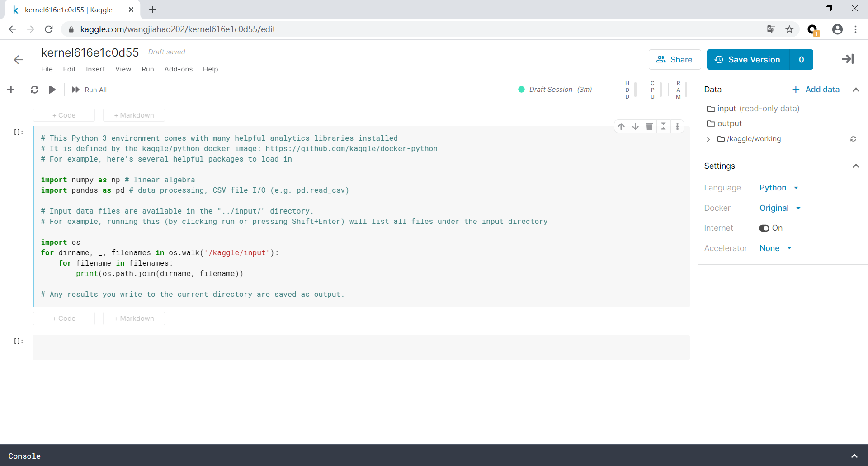The width and height of the screenshot is (868, 466).
Task: Run current cell with the play icon
Action: tap(52, 90)
